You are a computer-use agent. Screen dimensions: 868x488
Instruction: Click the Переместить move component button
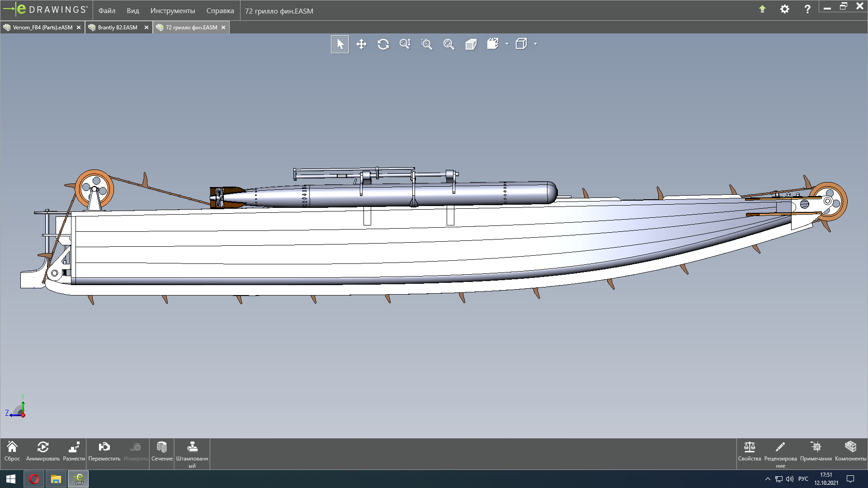pyautogui.click(x=104, y=451)
